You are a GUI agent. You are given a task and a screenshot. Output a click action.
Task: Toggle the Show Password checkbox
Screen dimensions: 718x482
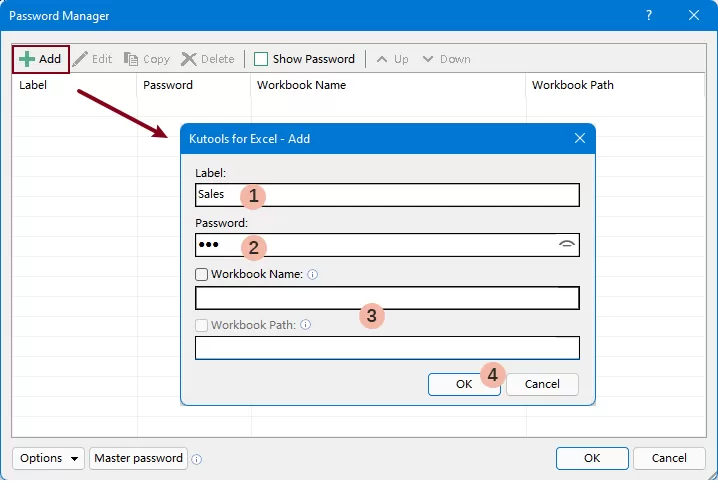[x=261, y=59]
